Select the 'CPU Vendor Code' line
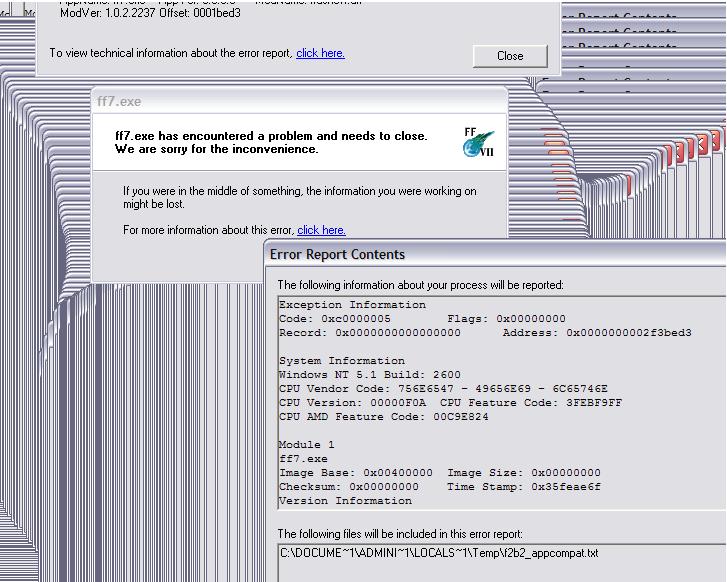Screen dimensions: 727x582 click(443, 389)
